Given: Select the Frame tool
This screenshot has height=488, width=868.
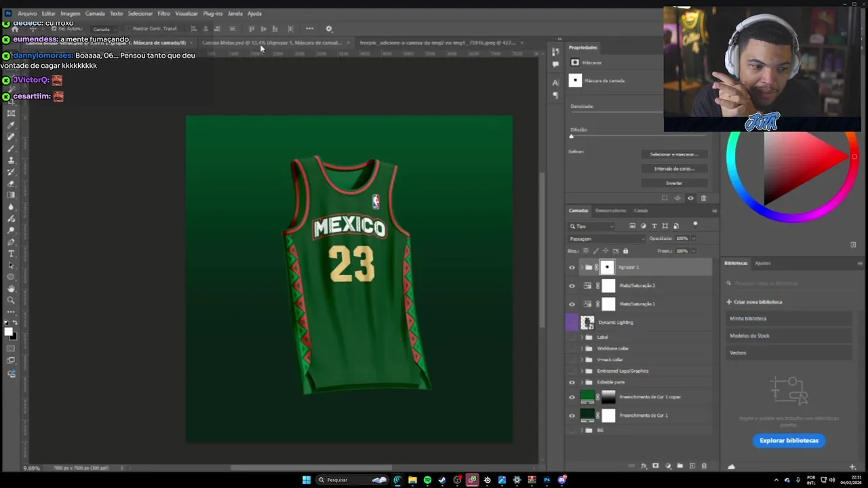Looking at the screenshot, I should click(11, 113).
